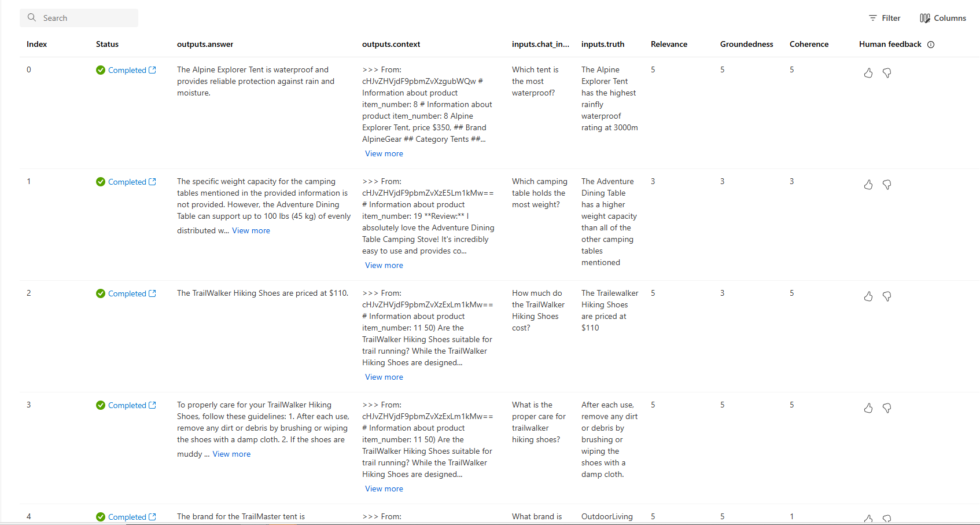Open the Filter options
This screenshot has height=525, width=980.
(885, 18)
